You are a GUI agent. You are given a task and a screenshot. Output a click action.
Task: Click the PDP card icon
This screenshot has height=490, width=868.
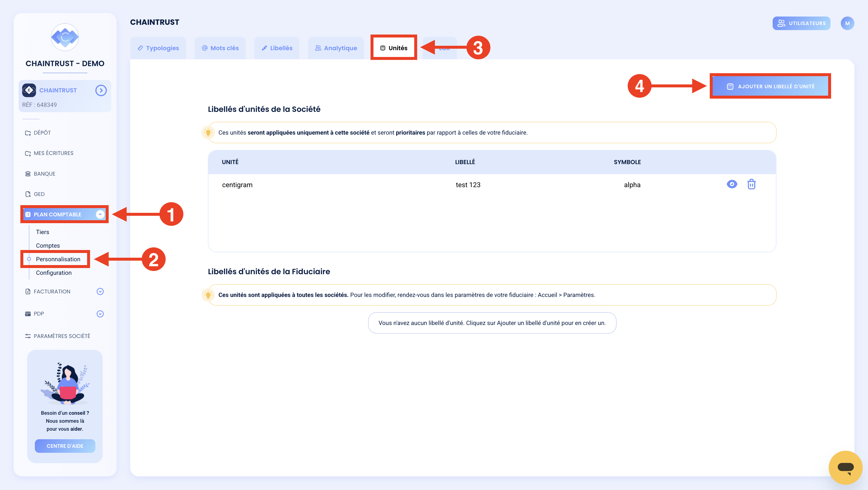point(28,314)
